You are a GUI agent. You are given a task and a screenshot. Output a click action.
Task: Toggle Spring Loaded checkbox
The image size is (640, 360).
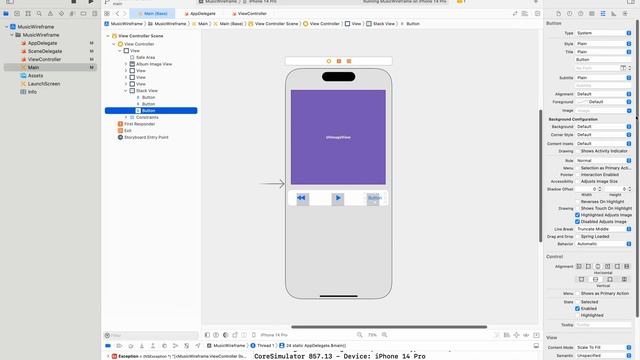[577, 236]
